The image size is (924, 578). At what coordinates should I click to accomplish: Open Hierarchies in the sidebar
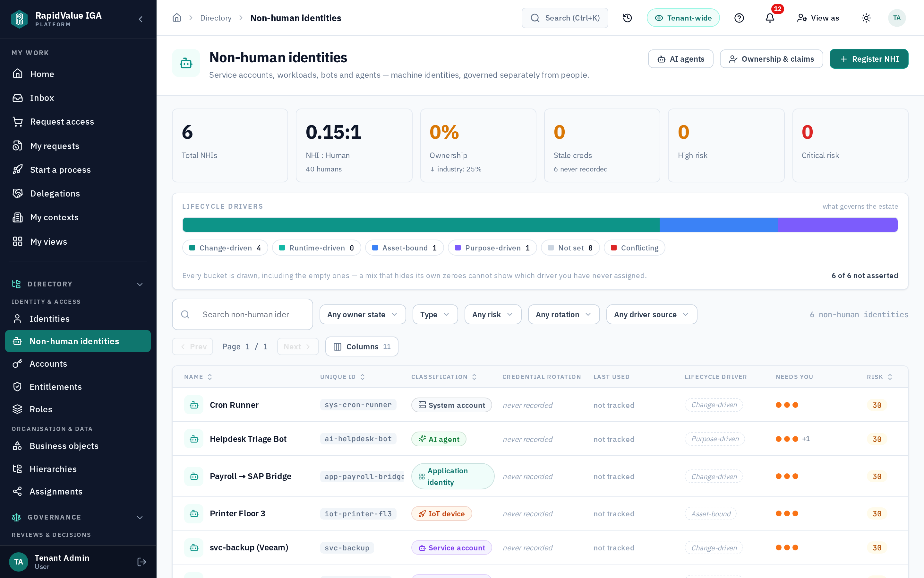pyautogui.click(x=78, y=469)
